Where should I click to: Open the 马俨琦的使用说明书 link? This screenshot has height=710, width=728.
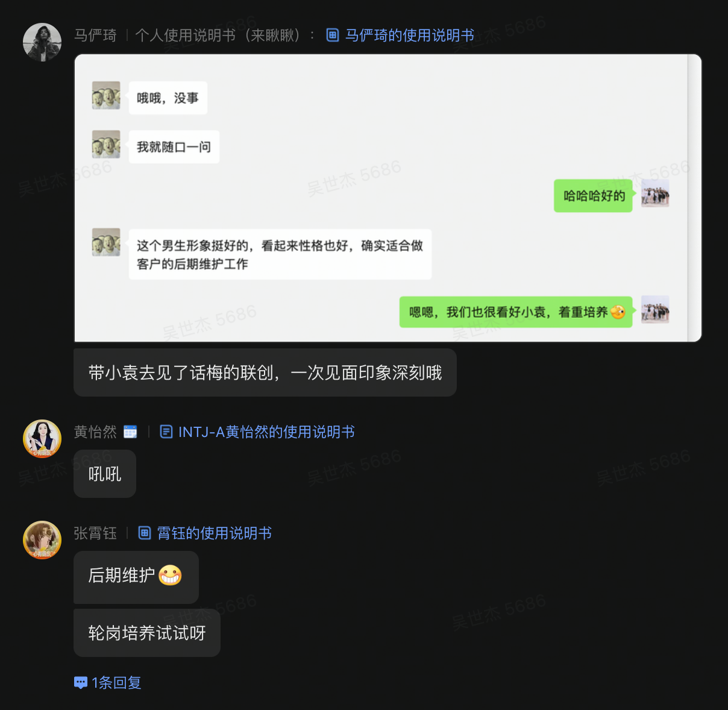pyautogui.click(x=409, y=35)
